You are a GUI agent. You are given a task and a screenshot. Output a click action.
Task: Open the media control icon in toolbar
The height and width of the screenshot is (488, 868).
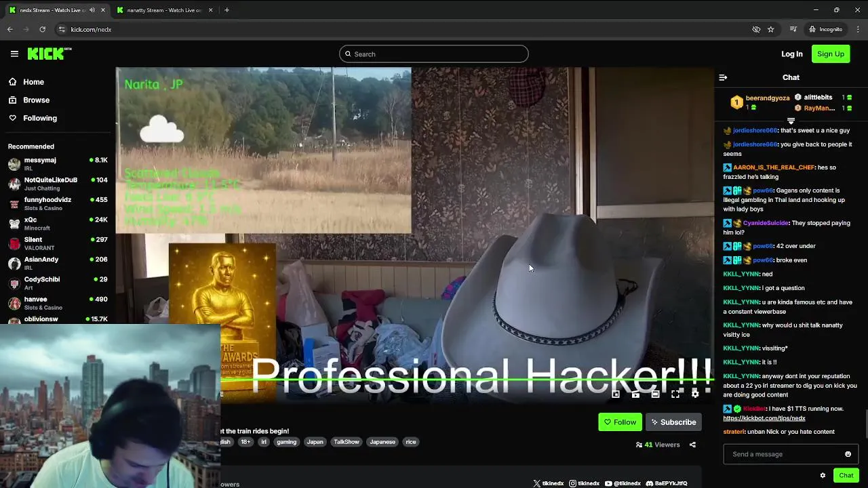793,29
